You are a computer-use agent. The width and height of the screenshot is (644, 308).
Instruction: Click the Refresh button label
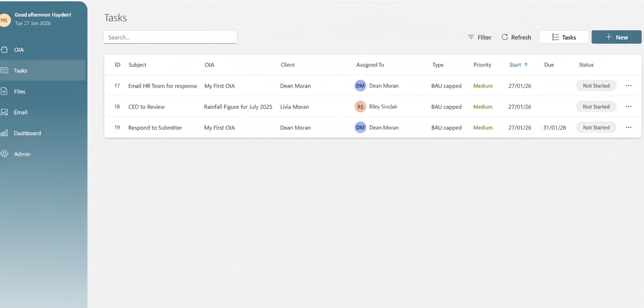point(521,38)
